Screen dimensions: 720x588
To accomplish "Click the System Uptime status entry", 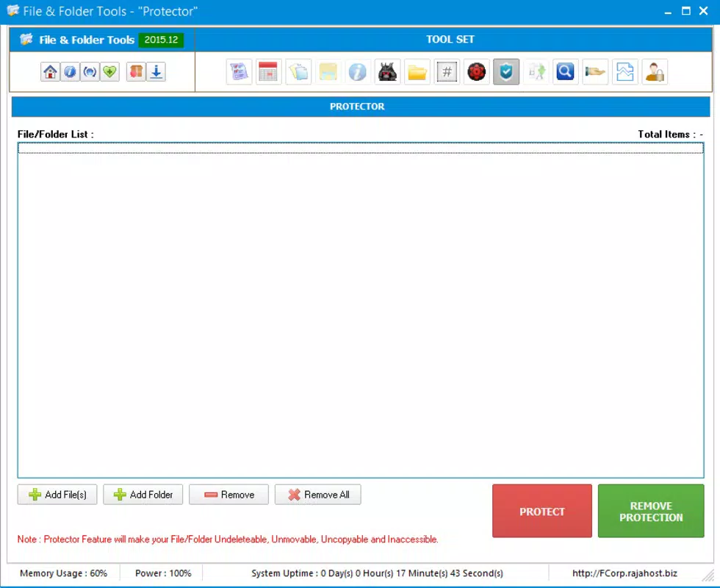I will coord(377,573).
